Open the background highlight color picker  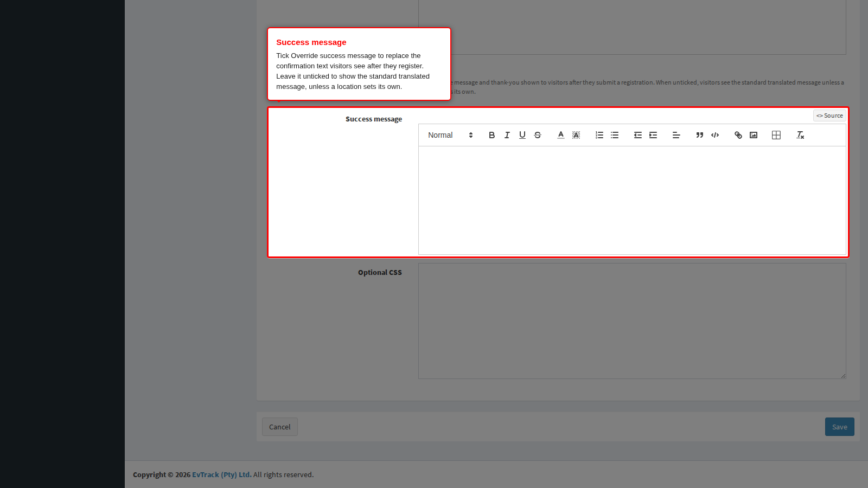tap(576, 135)
